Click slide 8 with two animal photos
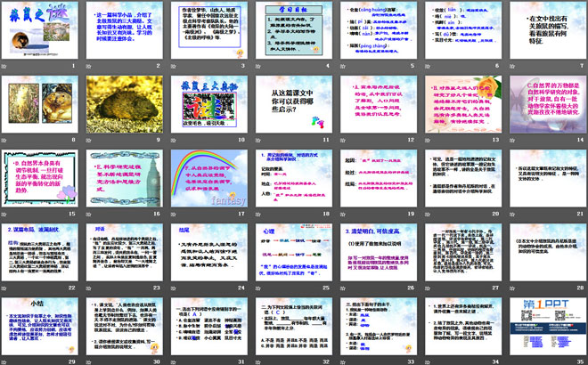Image resolution: width=588 pixels, height=365 pixels. 40,105
